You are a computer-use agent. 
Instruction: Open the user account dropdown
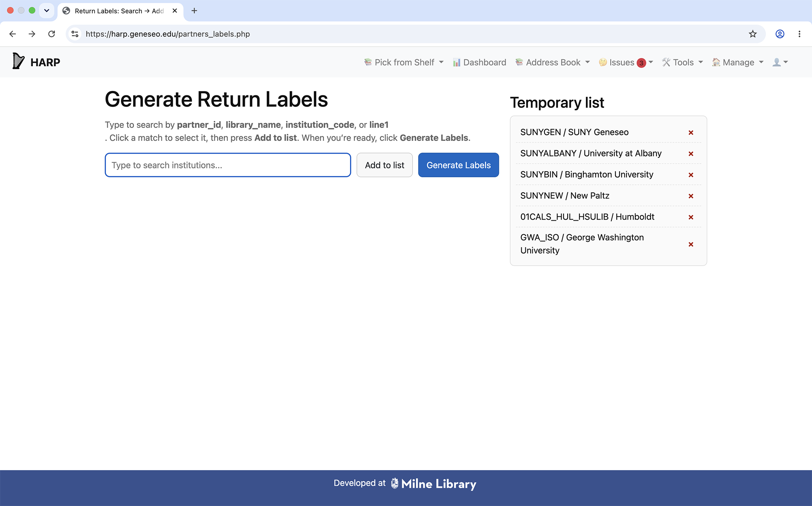(x=780, y=62)
